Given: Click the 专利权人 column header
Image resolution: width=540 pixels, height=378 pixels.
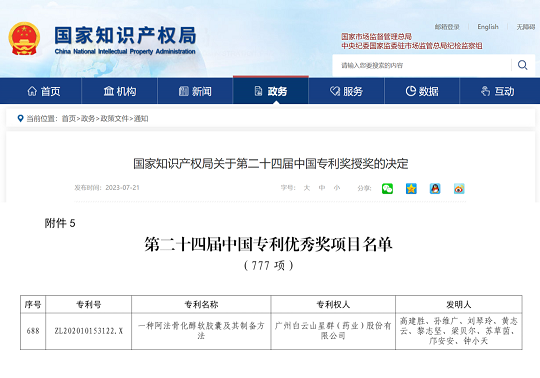Looking at the screenshot, I should (333, 304).
